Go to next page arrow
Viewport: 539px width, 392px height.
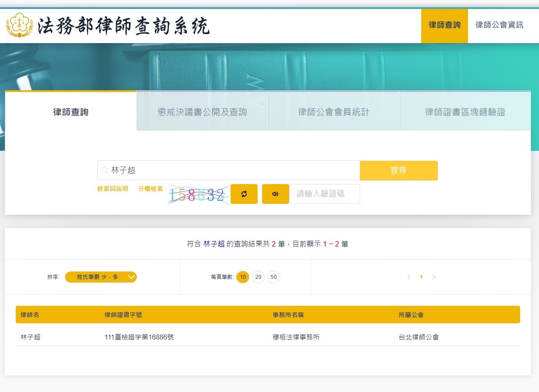(x=433, y=277)
